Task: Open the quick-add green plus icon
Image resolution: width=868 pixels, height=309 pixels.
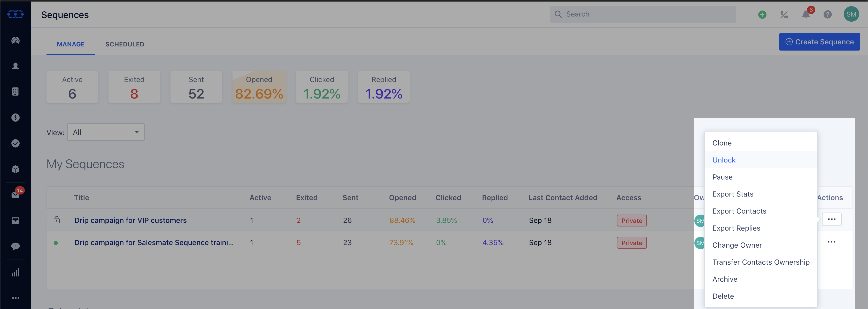Action: tap(762, 14)
